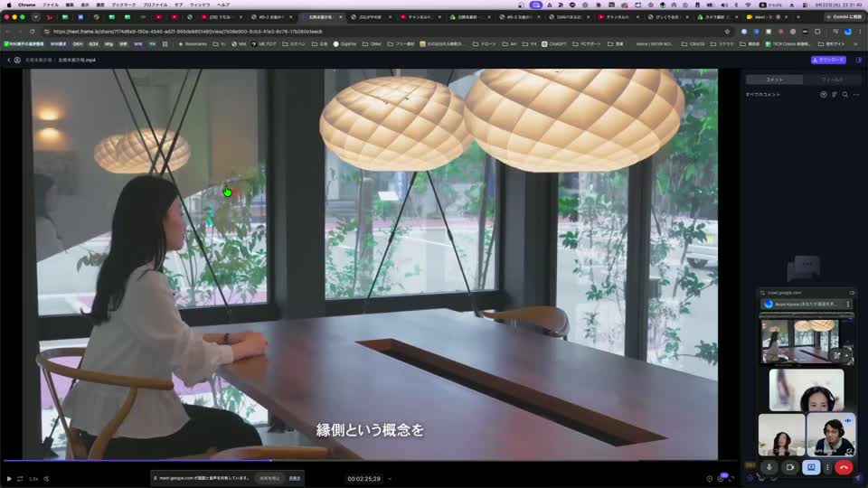Click the comments sort icon
Image resolution: width=868 pixels, height=488 pixels.
coord(835,95)
